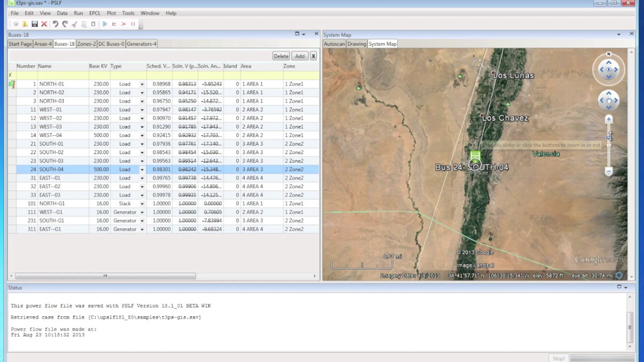Click the Delete button
The height and width of the screenshot is (362, 644).
(x=281, y=56)
